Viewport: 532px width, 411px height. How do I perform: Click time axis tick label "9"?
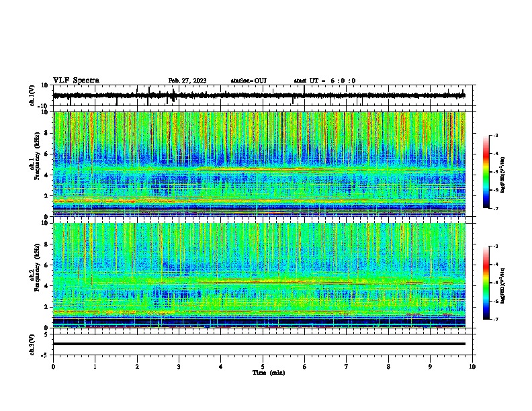[430, 367]
